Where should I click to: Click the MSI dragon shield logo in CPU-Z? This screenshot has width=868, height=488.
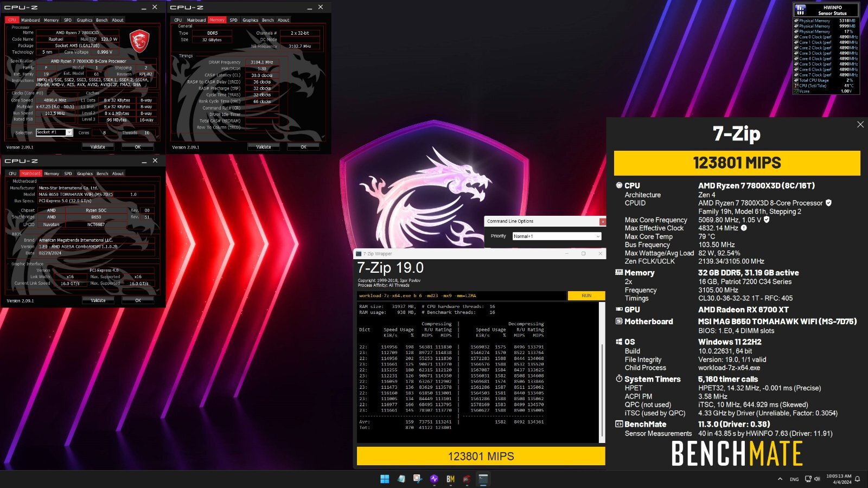pyautogui.click(x=139, y=41)
